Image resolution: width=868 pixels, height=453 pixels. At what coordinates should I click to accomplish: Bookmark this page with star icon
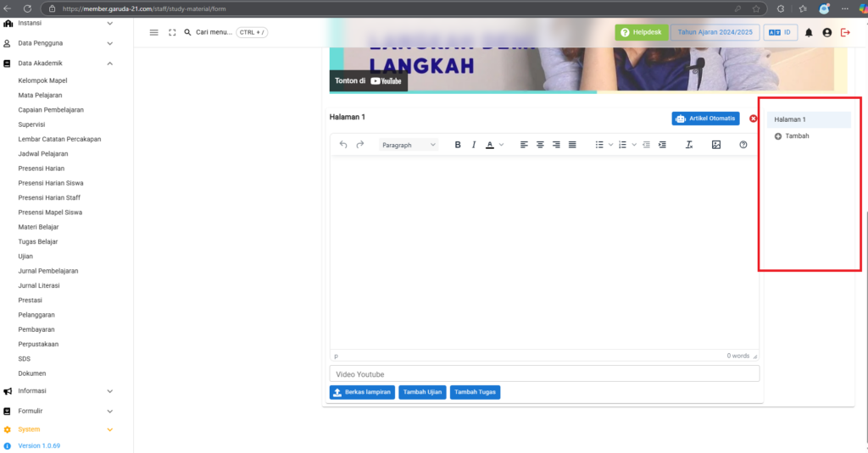point(756,8)
